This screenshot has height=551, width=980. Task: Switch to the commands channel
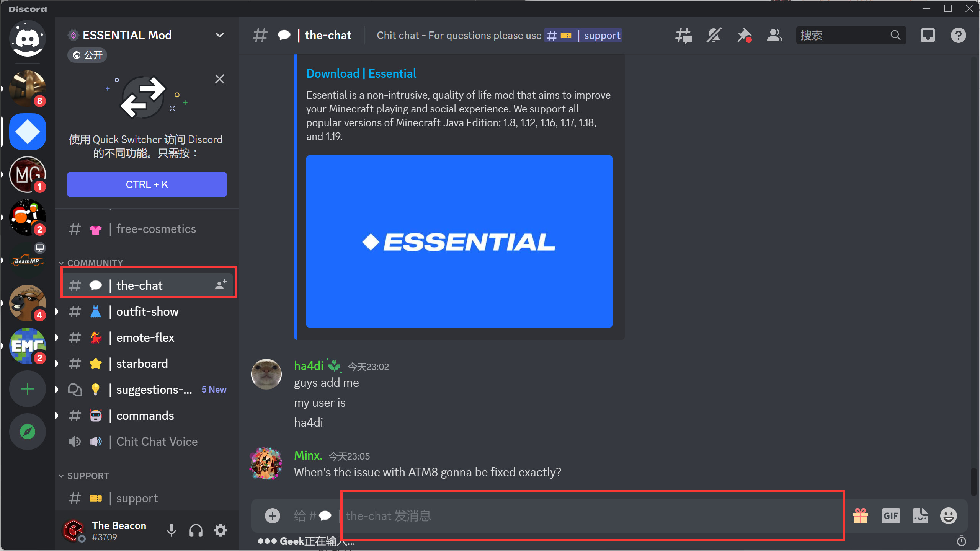click(145, 416)
